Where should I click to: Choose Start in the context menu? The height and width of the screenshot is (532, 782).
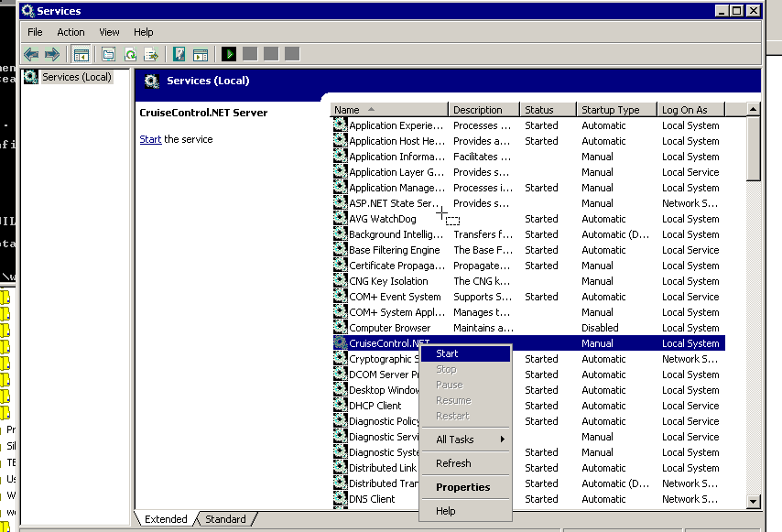[x=466, y=353]
